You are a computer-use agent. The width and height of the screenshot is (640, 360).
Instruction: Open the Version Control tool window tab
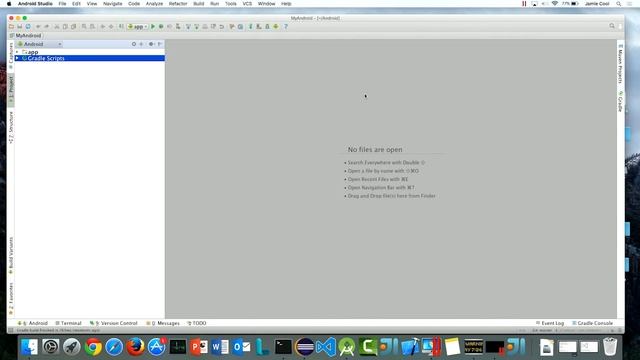pos(113,323)
